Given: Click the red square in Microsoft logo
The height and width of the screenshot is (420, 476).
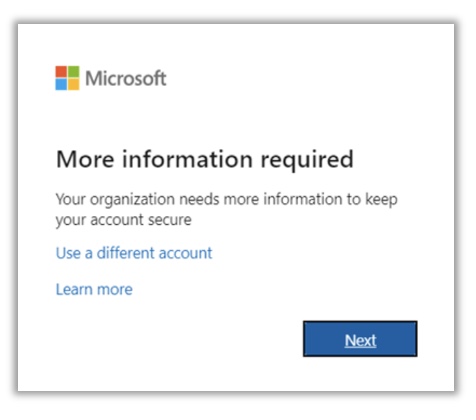Looking at the screenshot, I should click(x=61, y=72).
